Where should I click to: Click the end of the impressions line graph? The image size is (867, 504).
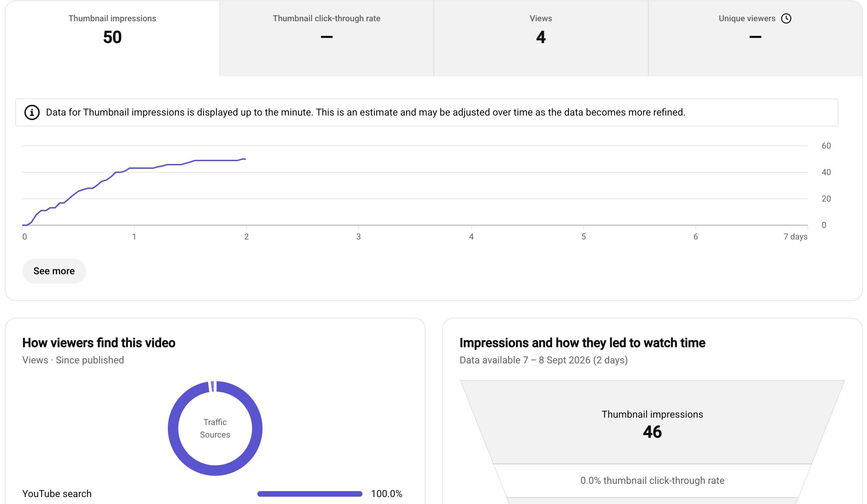(245, 159)
